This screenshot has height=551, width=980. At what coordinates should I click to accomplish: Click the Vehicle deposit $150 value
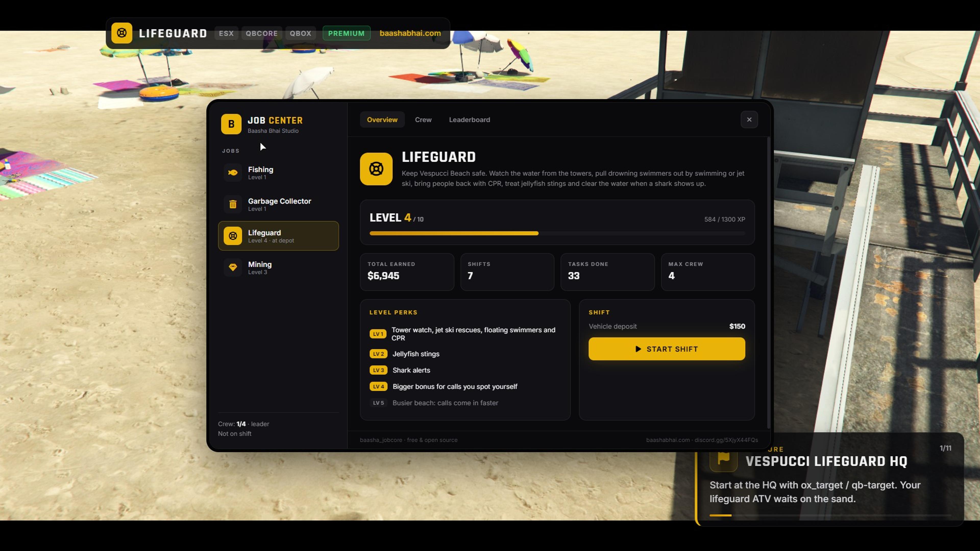click(737, 326)
